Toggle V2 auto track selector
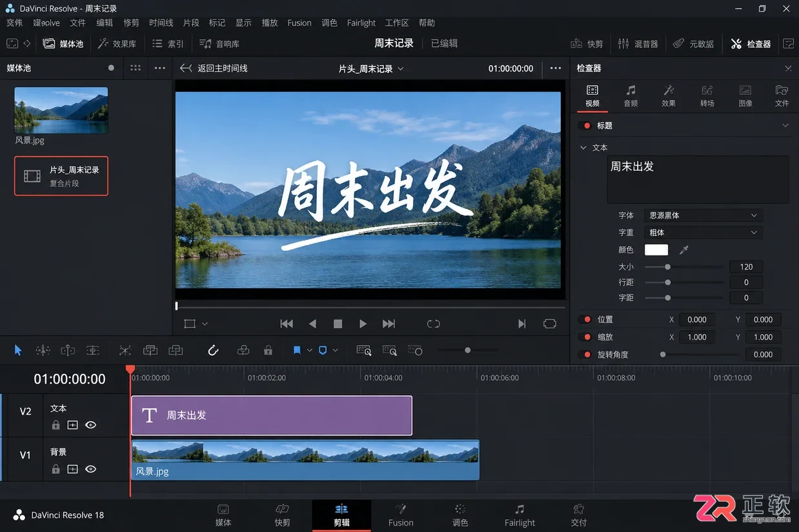This screenshot has width=799, height=532. click(x=73, y=425)
